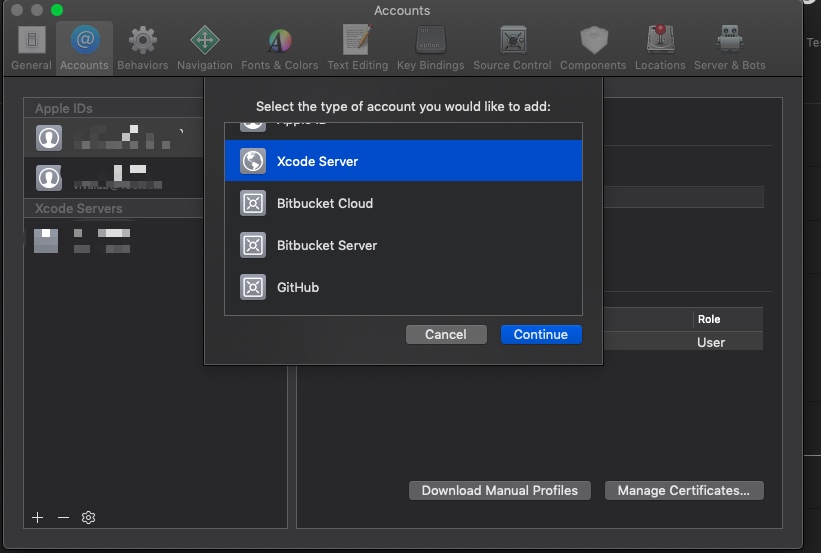The height and width of the screenshot is (553, 821).
Task: Open the General preferences tab
Action: (x=31, y=48)
